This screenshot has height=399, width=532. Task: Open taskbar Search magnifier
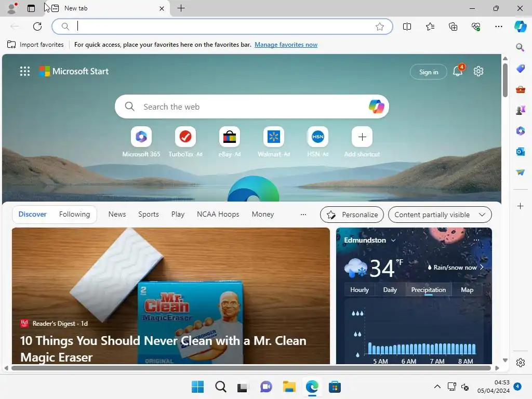220,387
